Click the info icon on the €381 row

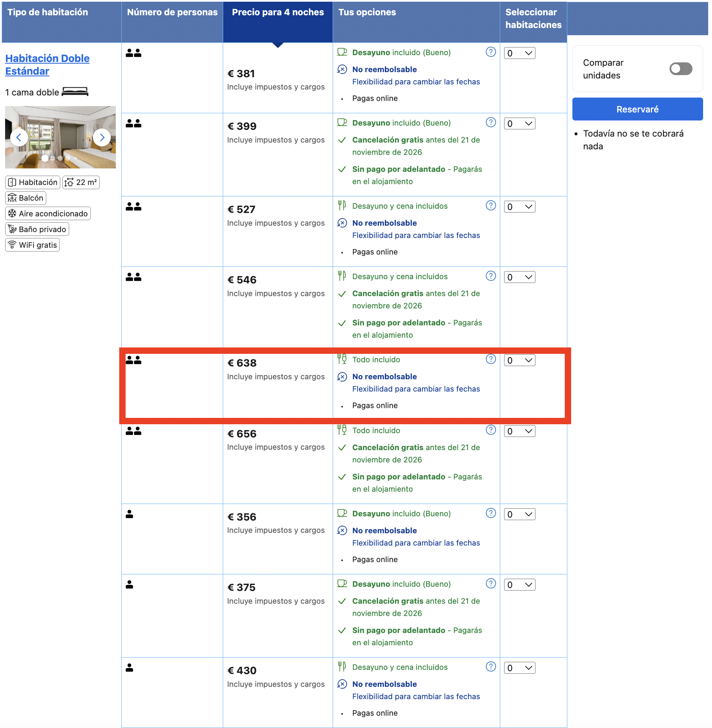point(491,52)
